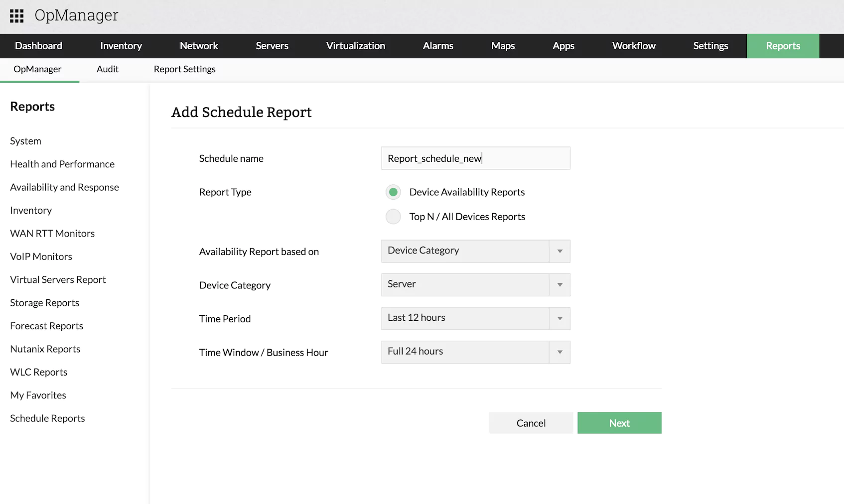Switch to the Maps tab
This screenshot has height=504, width=844.
(x=503, y=46)
